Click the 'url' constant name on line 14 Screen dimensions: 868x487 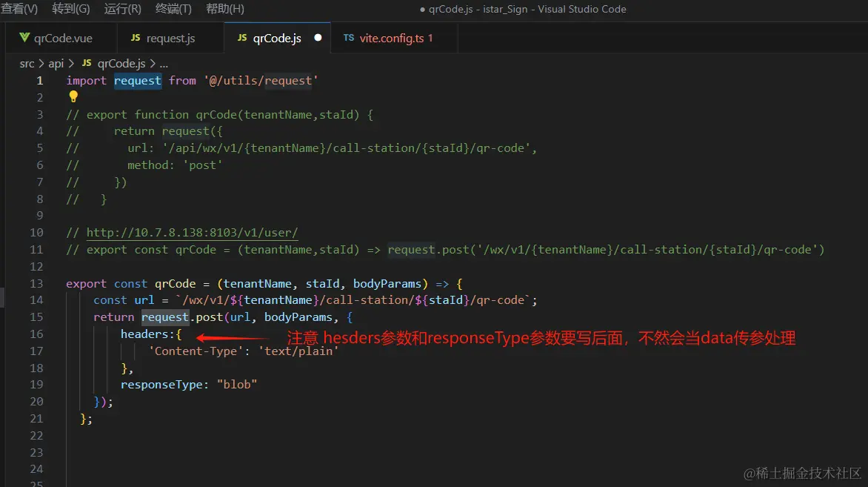144,300
